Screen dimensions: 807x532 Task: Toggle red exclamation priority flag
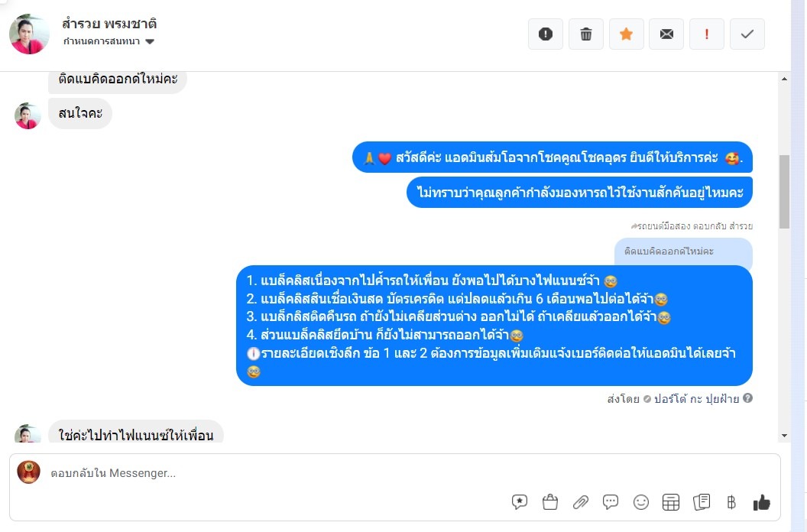pyautogui.click(x=707, y=34)
